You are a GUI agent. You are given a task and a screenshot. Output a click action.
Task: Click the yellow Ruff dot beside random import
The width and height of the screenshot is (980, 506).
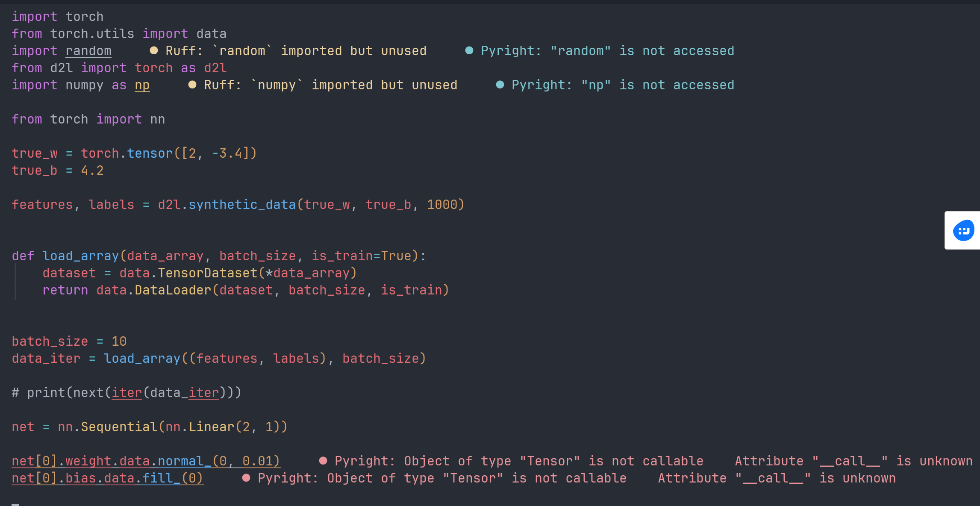click(x=154, y=51)
